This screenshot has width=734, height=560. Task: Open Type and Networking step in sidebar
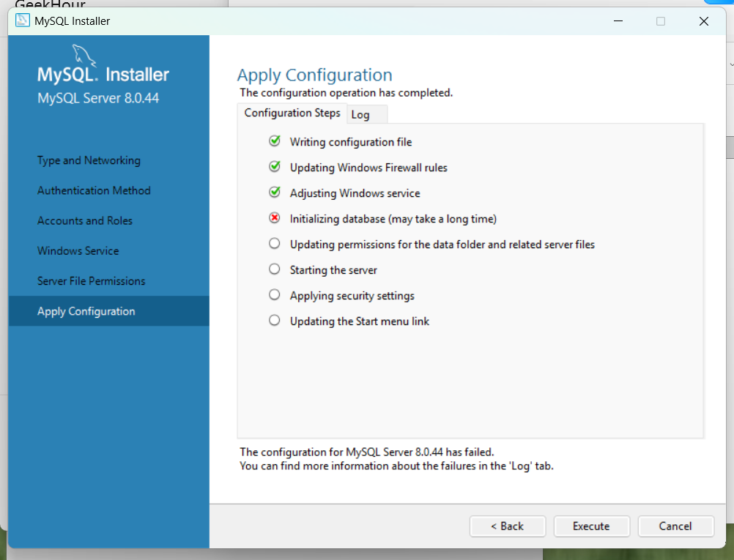(x=89, y=160)
